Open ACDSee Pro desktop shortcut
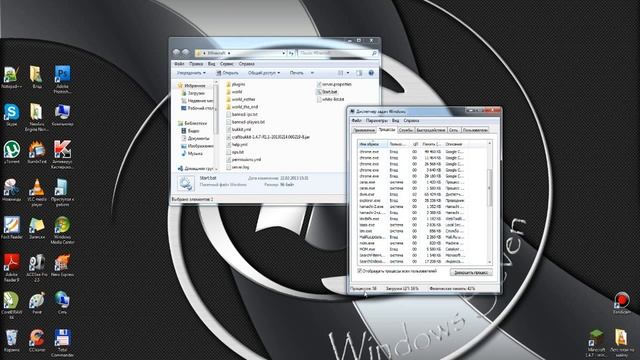The height and width of the screenshot is (360, 640). (x=37, y=268)
